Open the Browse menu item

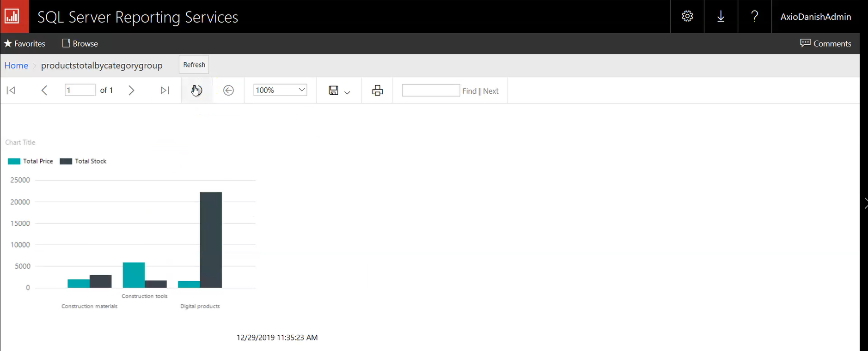point(80,43)
